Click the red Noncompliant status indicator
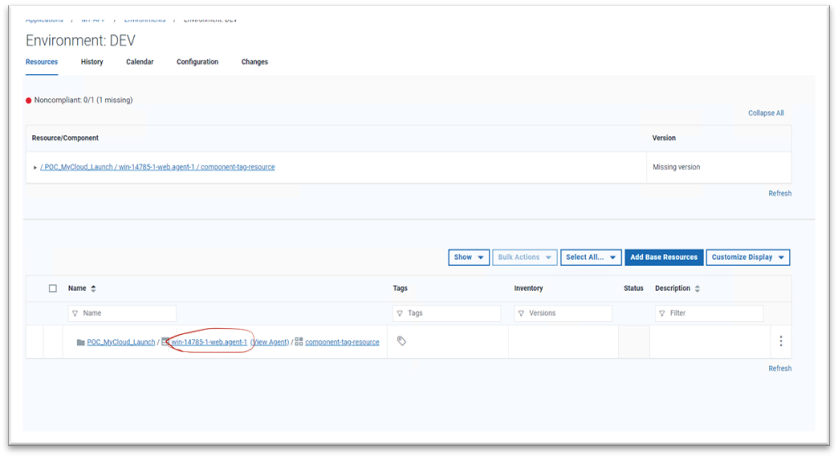838x458 pixels. click(x=29, y=101)
